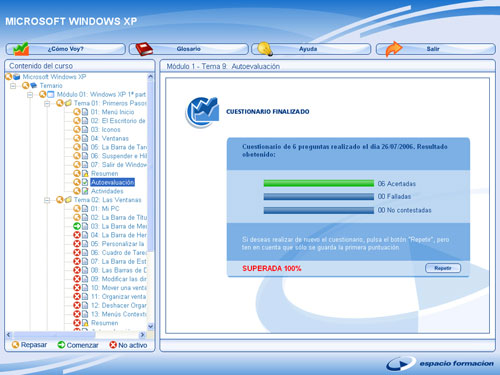Click the Repetir button to retake quiz
This screenshot has height=375, width=500.
[443, 268]
